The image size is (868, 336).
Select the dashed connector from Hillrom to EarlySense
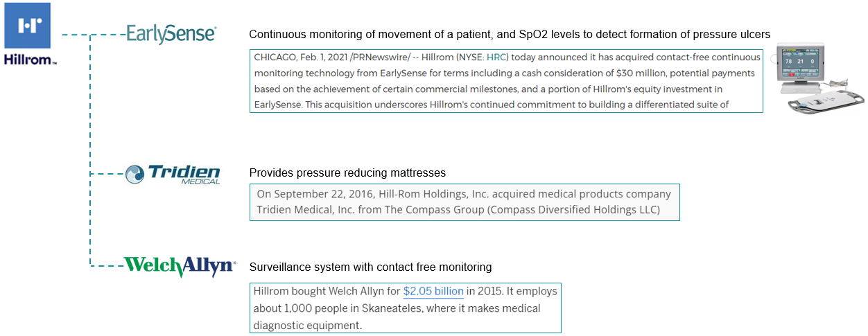(x=93, y=33)
